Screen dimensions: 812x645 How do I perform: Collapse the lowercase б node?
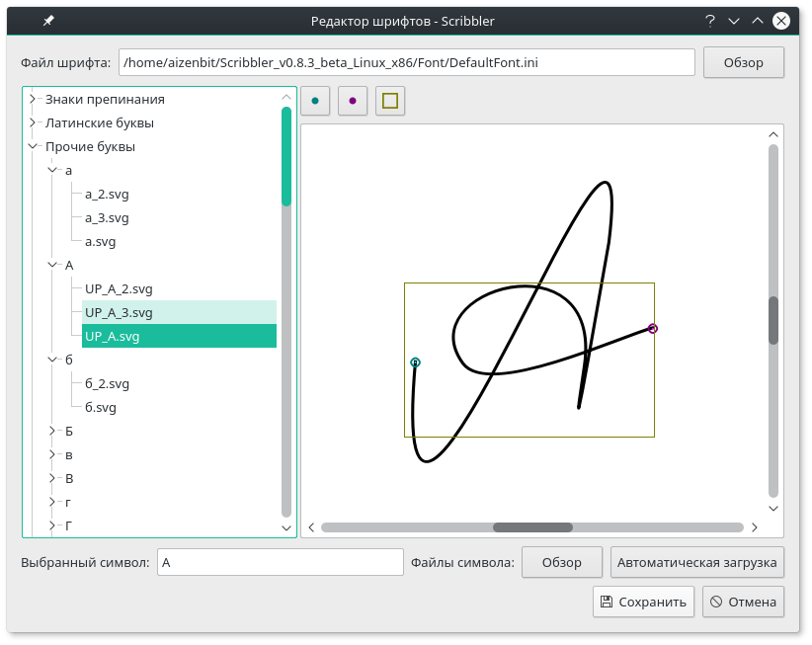pos(52,360)
